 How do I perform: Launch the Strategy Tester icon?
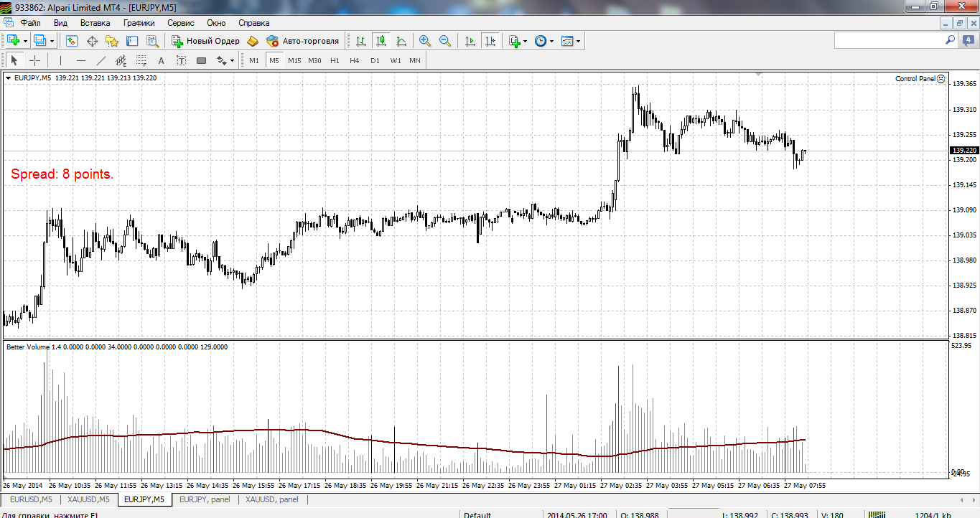(151, 41)
